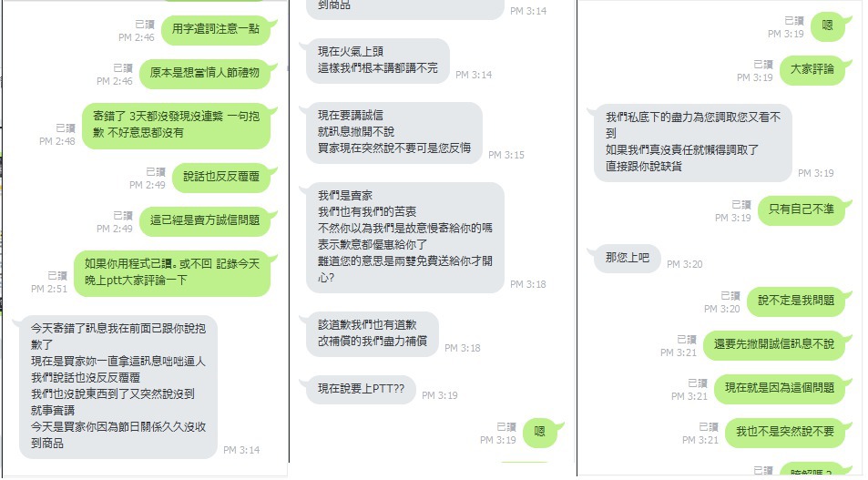This screenshot has height=480, width=868.
Task: Select the green bubble '我也不是突然說不要'
Action: click(785, 433)
